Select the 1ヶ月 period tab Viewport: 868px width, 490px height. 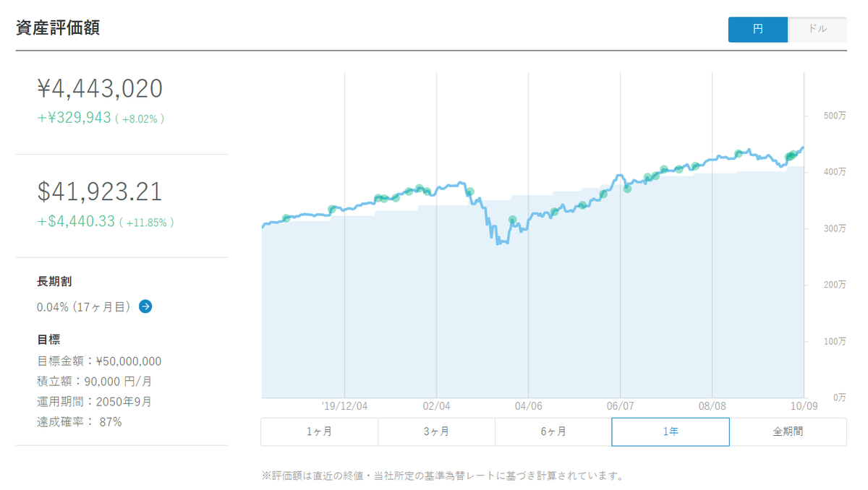coord(319,431)
